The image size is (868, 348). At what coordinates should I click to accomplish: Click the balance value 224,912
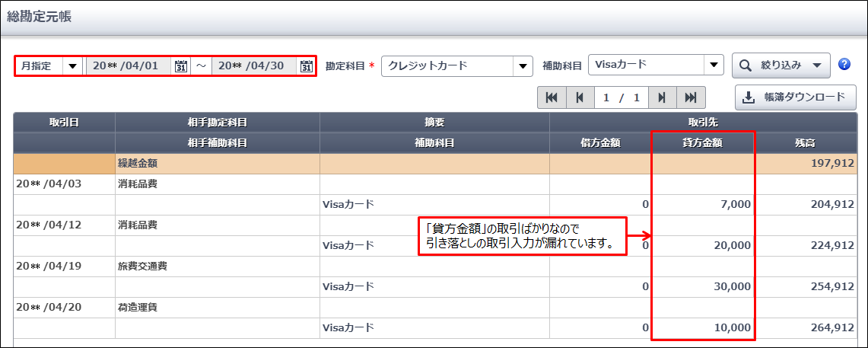(832, 245)
